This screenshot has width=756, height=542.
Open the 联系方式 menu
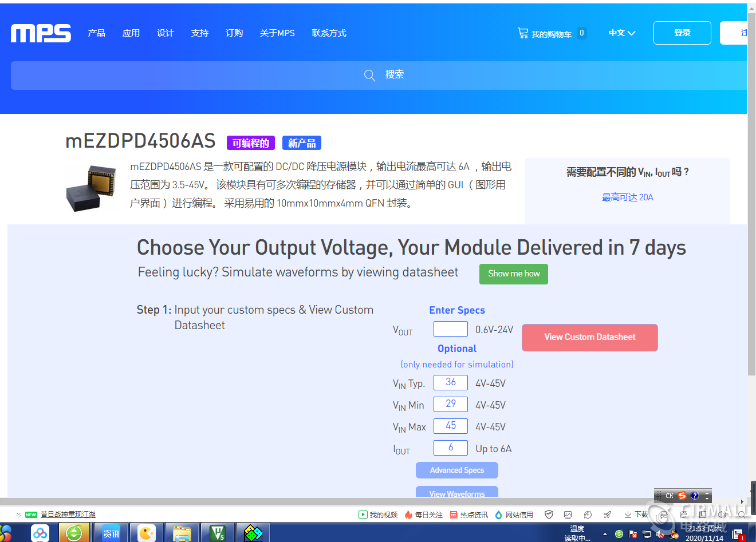329,33
